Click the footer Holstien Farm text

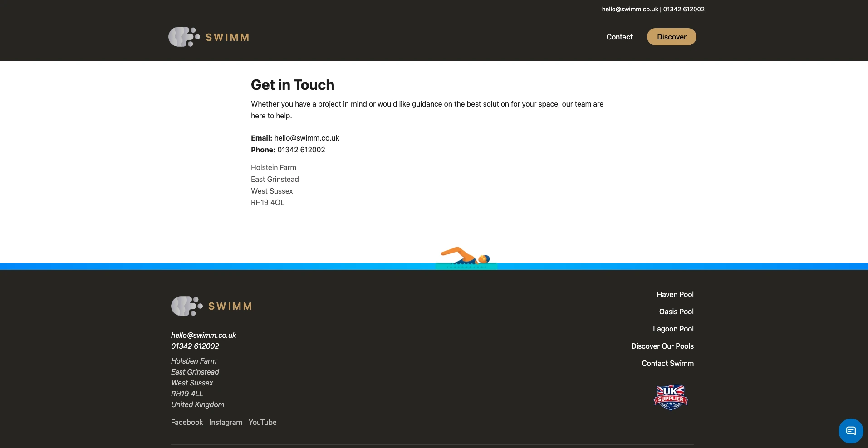pyautogui.click(x=194, y=361)
